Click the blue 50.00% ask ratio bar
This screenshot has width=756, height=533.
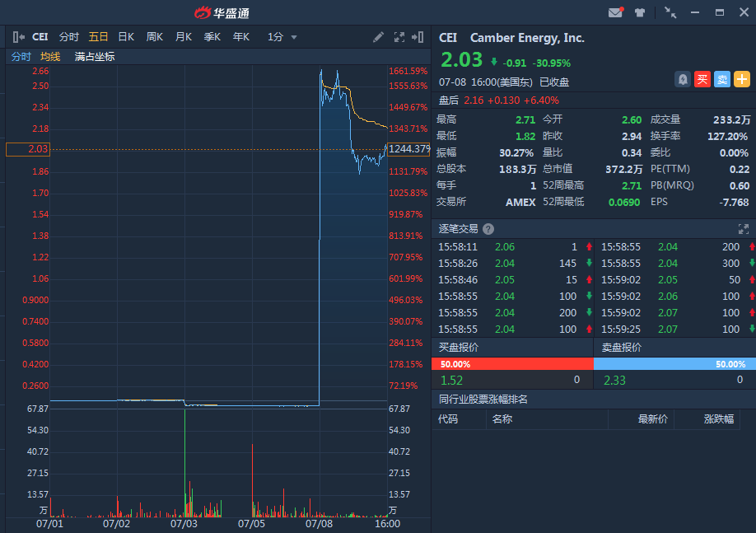coord(674,364)
